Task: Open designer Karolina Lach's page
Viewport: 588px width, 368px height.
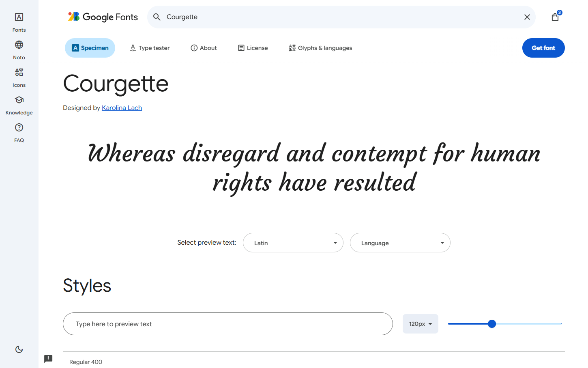Action: point(122,108)
